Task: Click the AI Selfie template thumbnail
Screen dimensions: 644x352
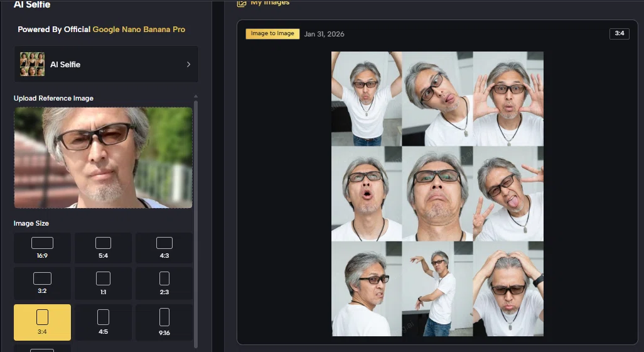Action: pos(32,64)
